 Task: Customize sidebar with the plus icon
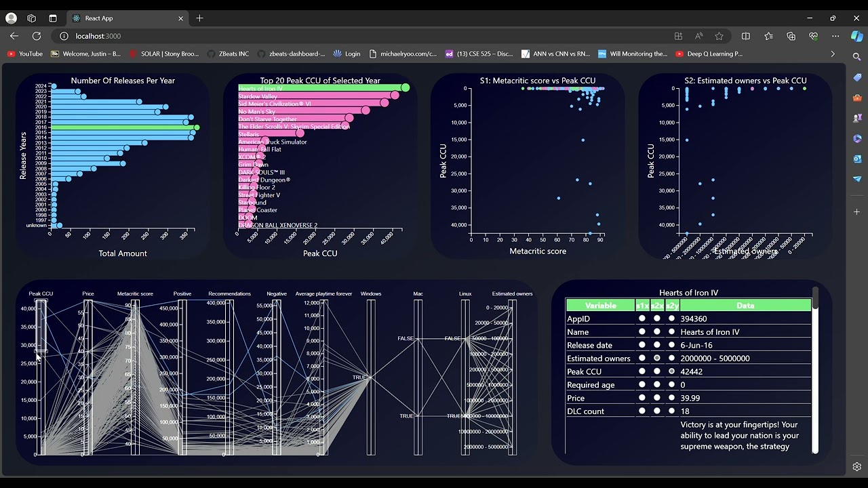[857, 212]
